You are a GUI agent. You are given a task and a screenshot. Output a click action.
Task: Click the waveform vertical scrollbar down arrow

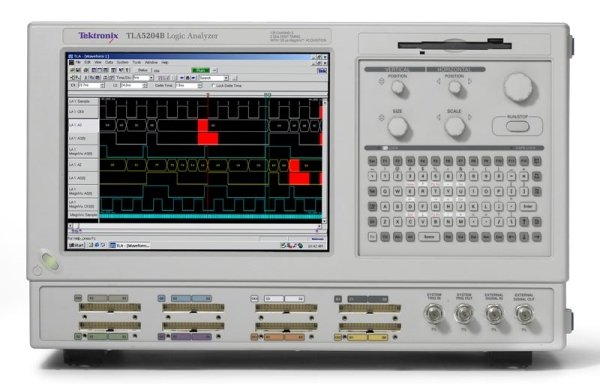[324, 221]
